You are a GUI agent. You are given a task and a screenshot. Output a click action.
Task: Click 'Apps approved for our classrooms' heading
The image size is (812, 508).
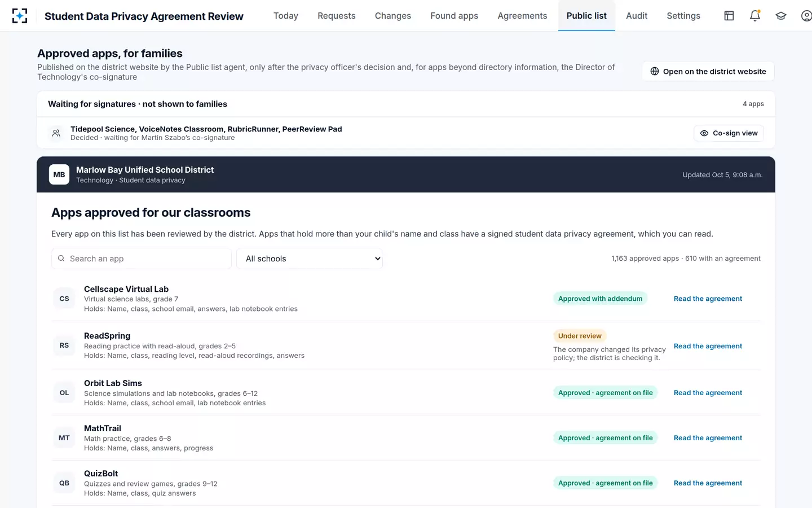point(151,213)
